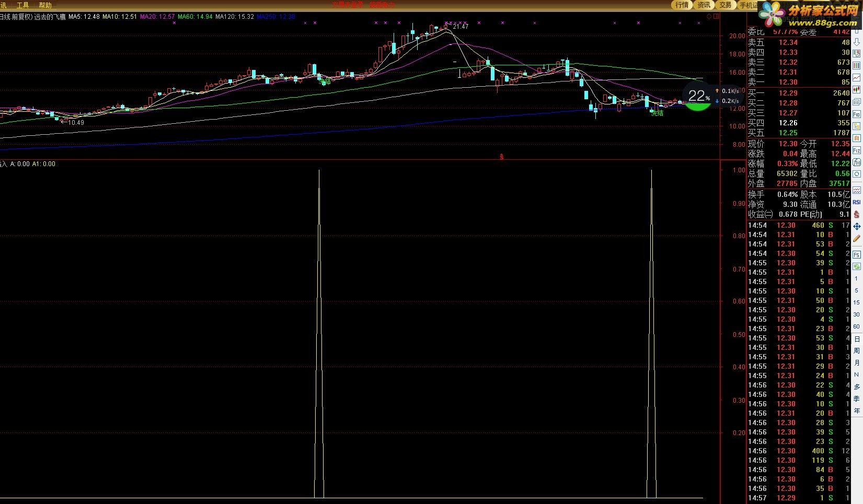Click the 14:54 tick row with volume 460
Image resolution: width=863 pixels, height=504 pixels.
tap(799, 226)
